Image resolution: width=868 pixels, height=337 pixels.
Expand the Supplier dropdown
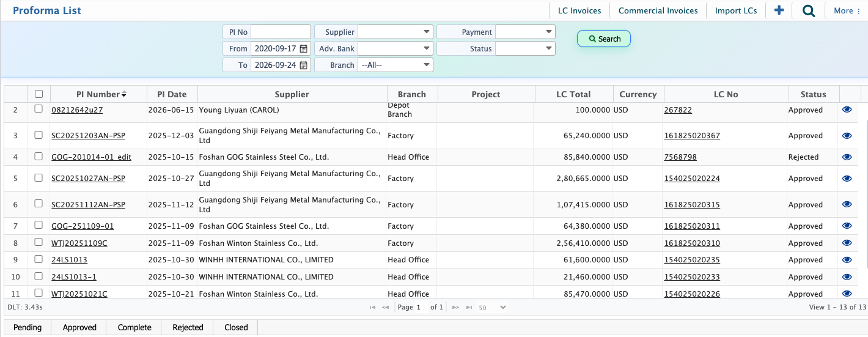[x=395, y=32]
